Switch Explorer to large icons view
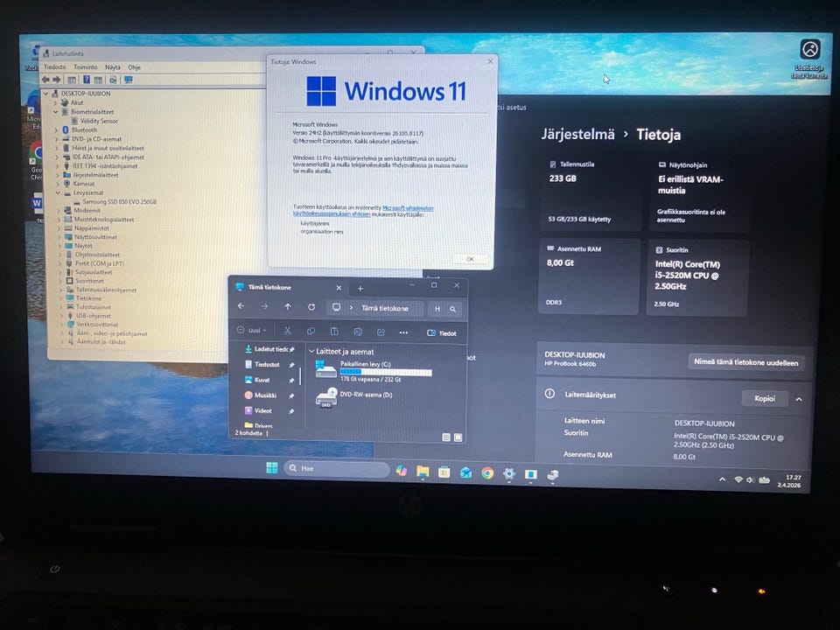 [x=458, y=437]
